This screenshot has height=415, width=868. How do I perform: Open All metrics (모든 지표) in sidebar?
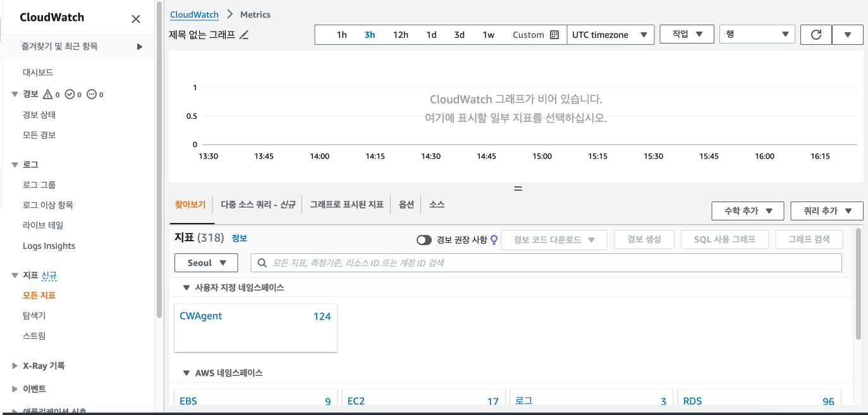[39, 296]
